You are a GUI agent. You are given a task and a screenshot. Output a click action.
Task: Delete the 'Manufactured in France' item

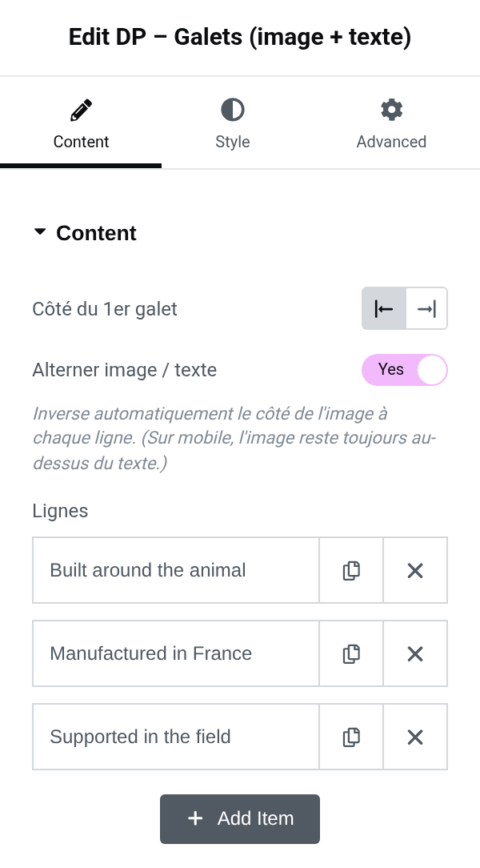(x=415, y=653)
